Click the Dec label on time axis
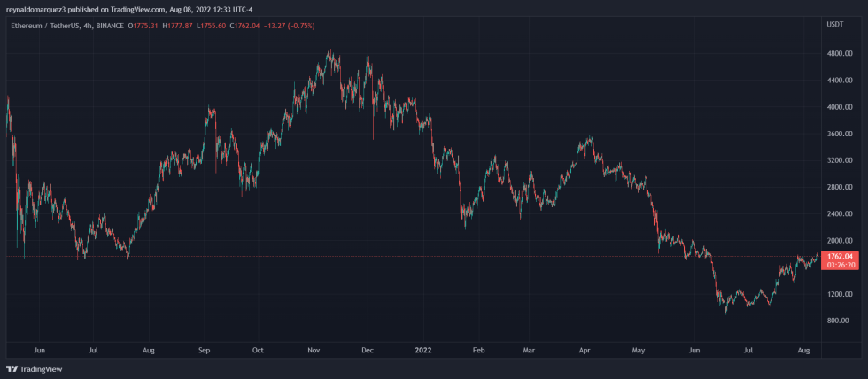868x379 pixels. coord(367,351)
